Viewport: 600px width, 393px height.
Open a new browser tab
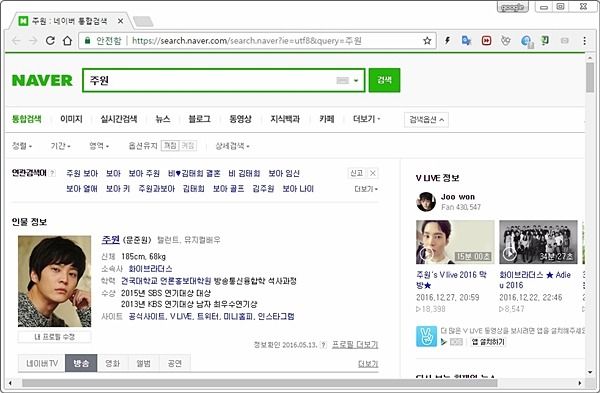(x=143, y=21)
